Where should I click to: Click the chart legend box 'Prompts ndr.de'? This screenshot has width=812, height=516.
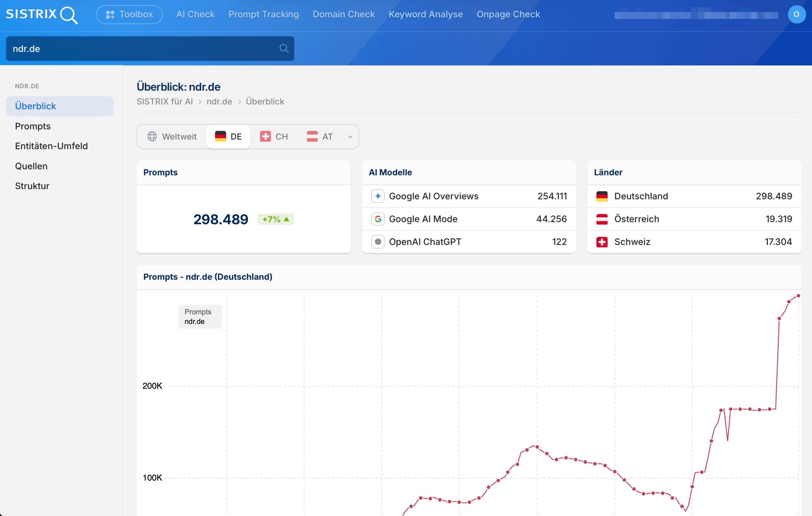coord(200,317)
